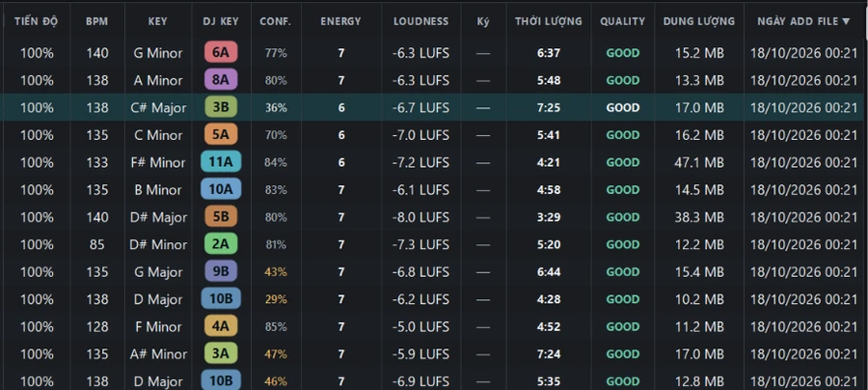Select the orange 5A key badge

(221, 134)
